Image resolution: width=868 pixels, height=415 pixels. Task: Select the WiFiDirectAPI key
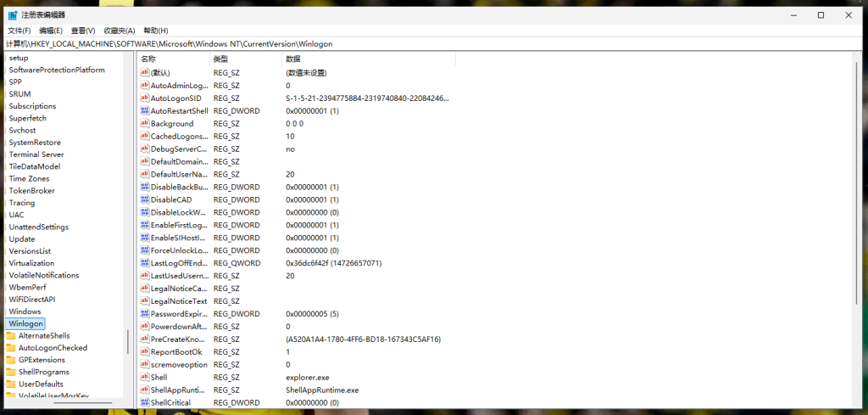(32, 300)
